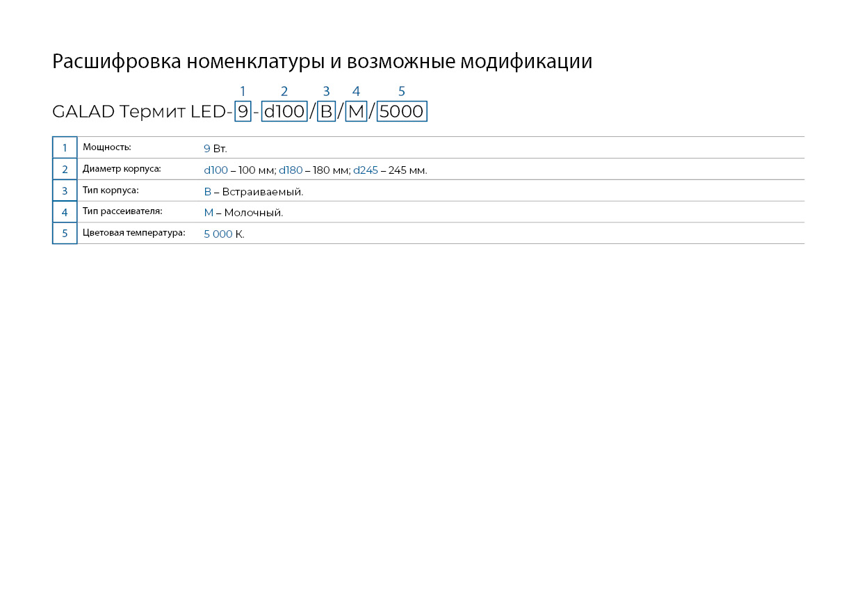Select the boxed "M" in the product code
The width and height of the screenshot is (862, 616).
tap(356, 111)
